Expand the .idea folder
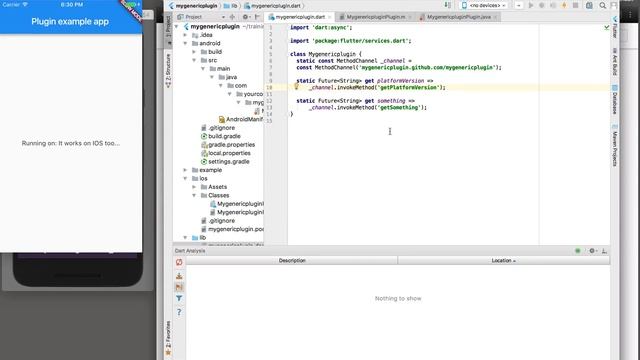Image resolution: width=640 pixels, height=360 pixels. (x=186, y=35)
